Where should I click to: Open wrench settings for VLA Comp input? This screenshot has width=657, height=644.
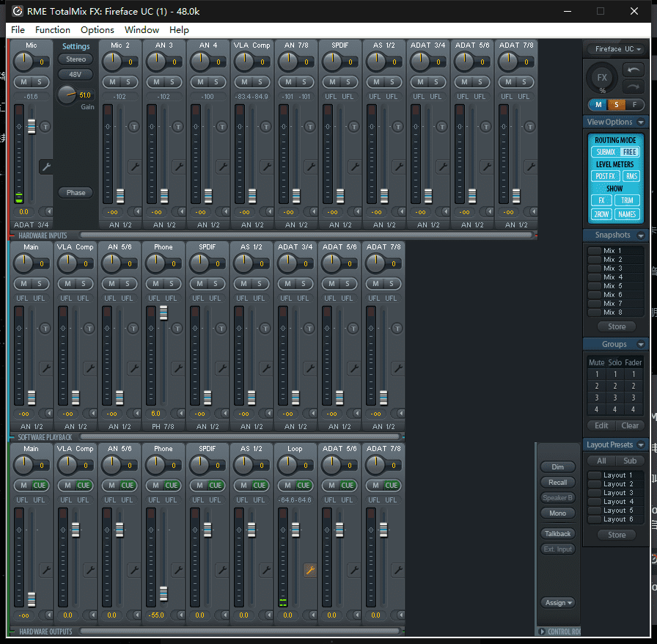(266, 167)
